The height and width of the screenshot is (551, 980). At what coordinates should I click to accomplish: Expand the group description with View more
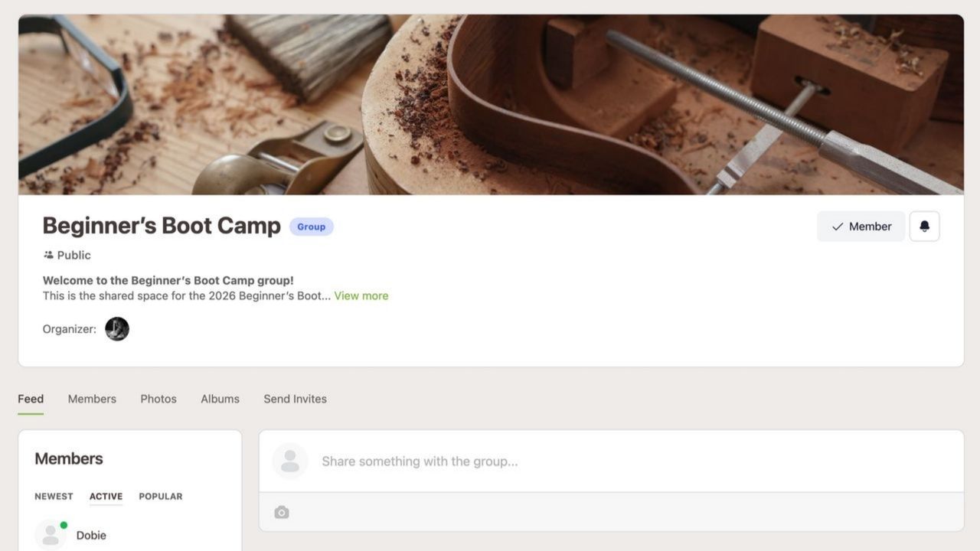(x=361, y=295)
